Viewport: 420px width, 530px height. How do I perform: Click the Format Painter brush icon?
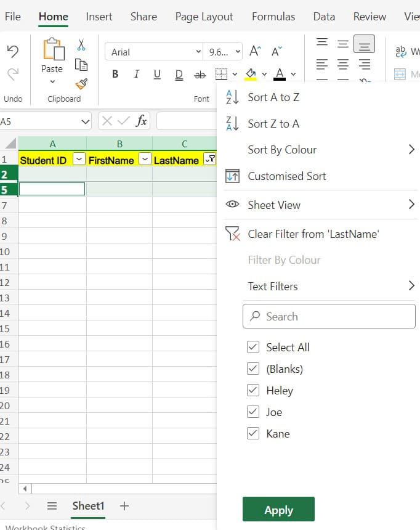click(81, 84)
